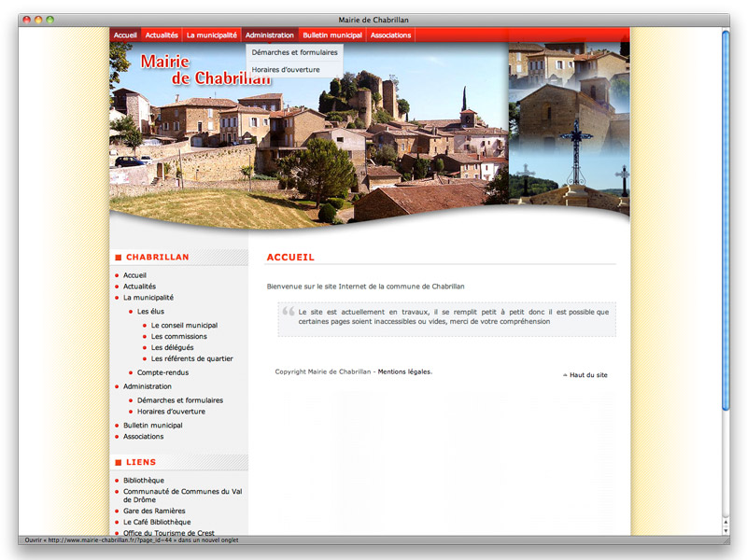Open the Les élus sidebar link

pos(150,312)
